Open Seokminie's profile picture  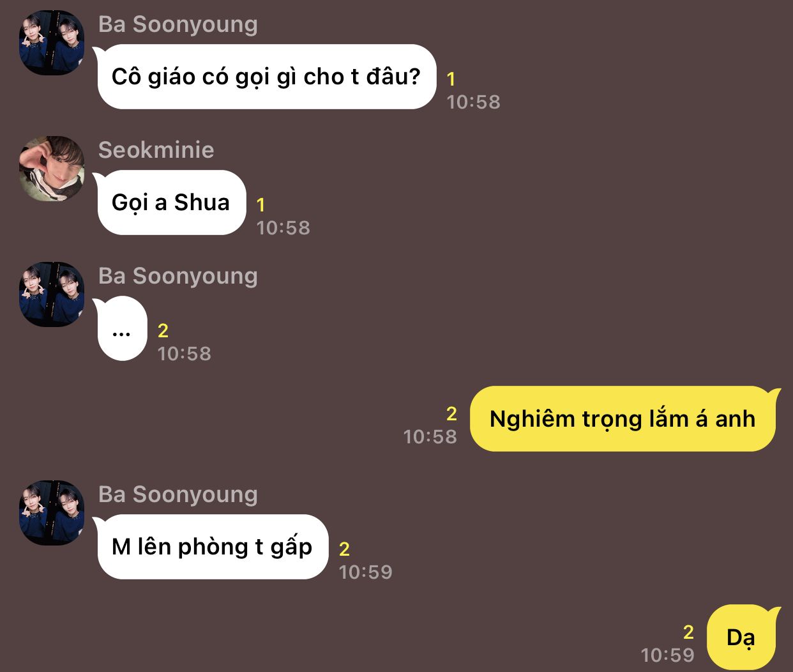click(x=52, y=169)
